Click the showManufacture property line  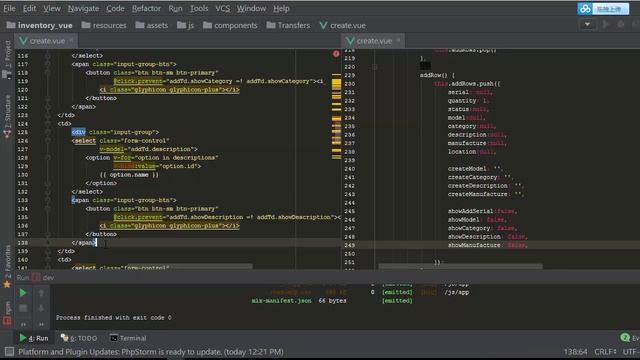pos(488,245)
